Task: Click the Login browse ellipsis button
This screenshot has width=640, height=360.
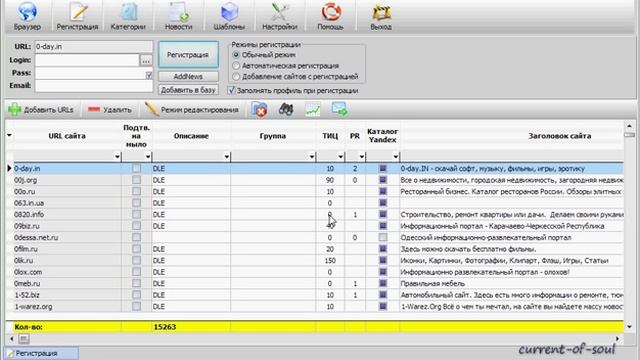Action: [x=146, y=60]
